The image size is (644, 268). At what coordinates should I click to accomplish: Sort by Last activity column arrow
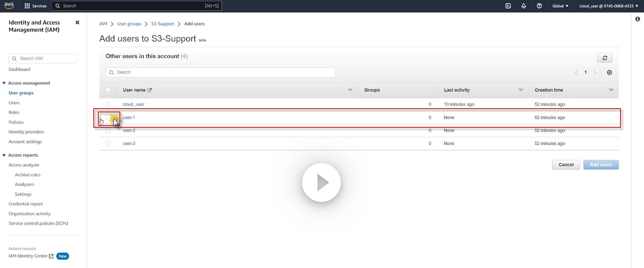[521, 90]
